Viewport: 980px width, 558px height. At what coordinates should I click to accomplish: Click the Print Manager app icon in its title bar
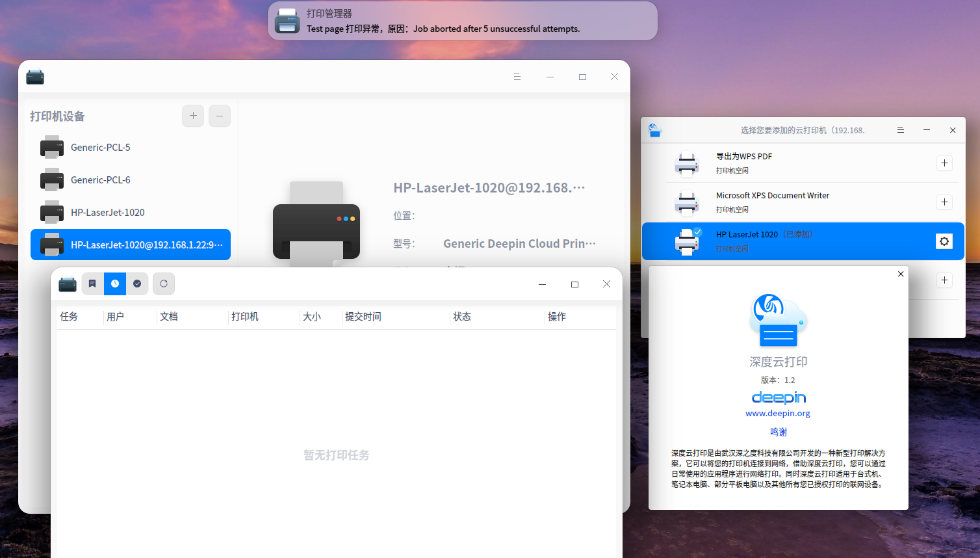(35, 77)
